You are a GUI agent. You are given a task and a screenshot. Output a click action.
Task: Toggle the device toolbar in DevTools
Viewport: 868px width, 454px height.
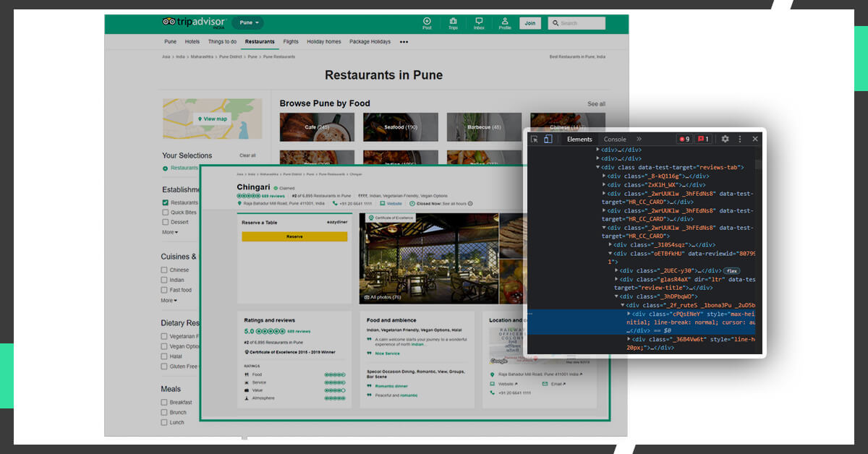tap(548, 139)
